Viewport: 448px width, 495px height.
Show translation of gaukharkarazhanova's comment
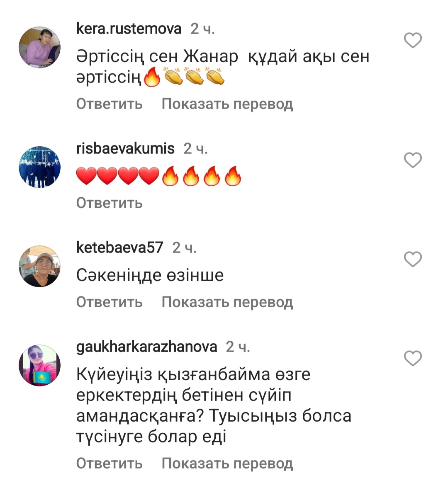pos(227,464)
